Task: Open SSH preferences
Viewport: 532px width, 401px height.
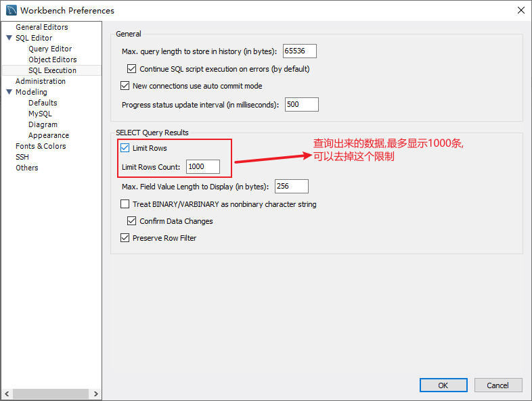Action: (x=22, y=158)
